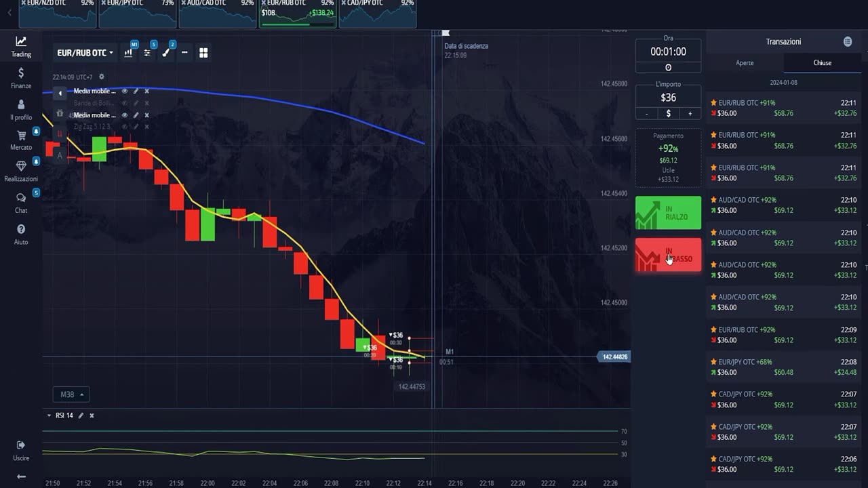Hide the second Media mobile indicator
This screenshot has width=868, height=488.
click(x=125, y=115)
